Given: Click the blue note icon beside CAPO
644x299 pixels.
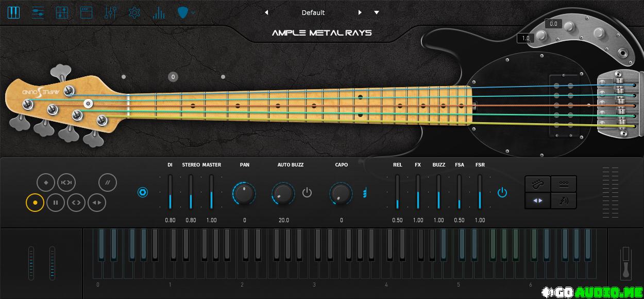Looking at the screenshot, I should (x=365, y=193).
